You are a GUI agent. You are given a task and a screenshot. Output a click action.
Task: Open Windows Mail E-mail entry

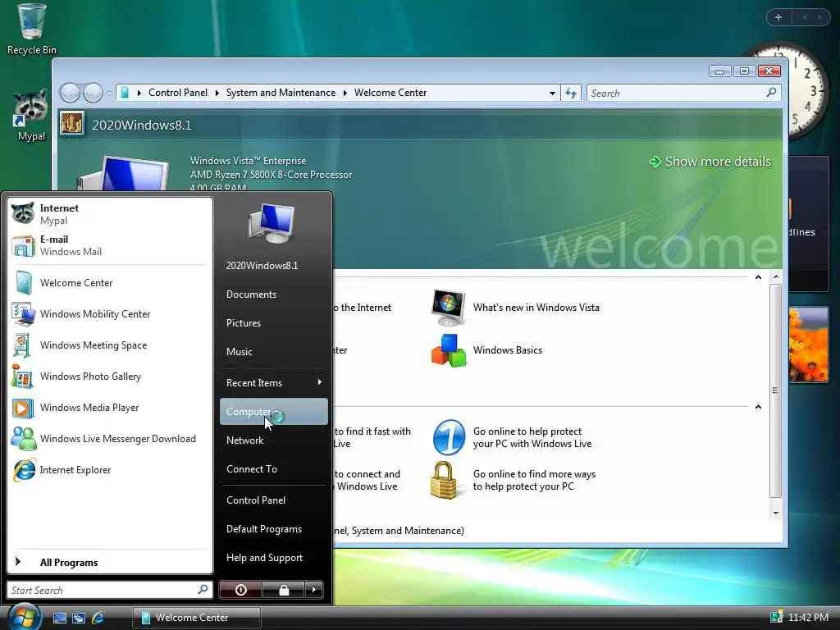[x=110, y=245]
